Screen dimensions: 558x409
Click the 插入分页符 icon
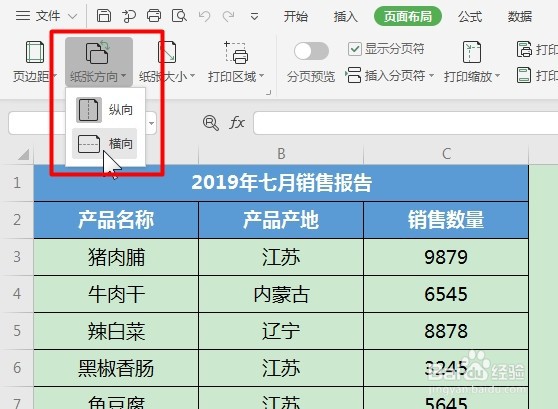click(353, 75)
